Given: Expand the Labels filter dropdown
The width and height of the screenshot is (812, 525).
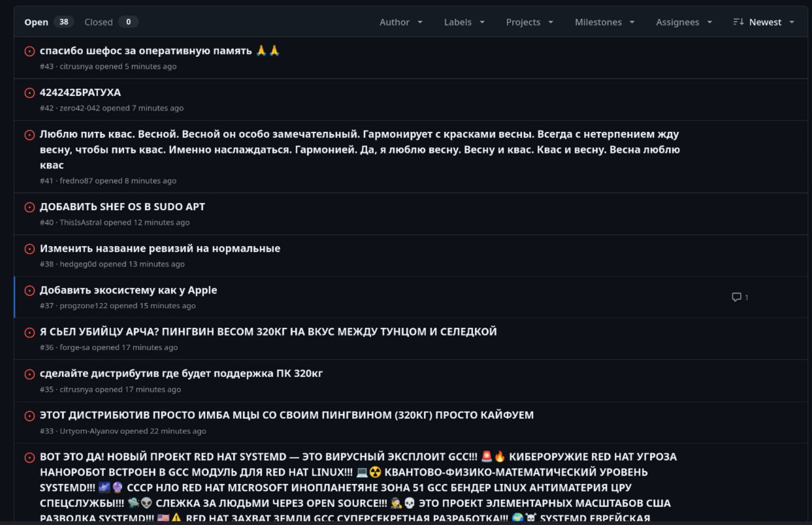Looking at the screenshot, I should click(464, 22).
